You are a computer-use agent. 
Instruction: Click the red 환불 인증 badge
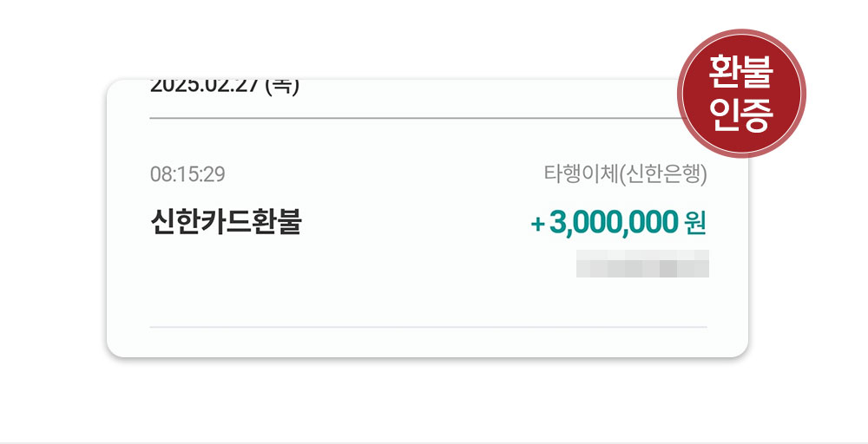pos(740,93)
